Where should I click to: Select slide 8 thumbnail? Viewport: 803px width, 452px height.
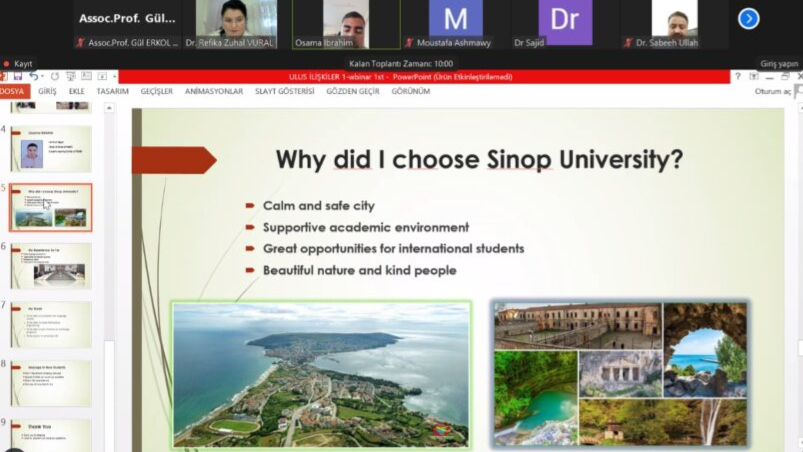tap(51, 383)
